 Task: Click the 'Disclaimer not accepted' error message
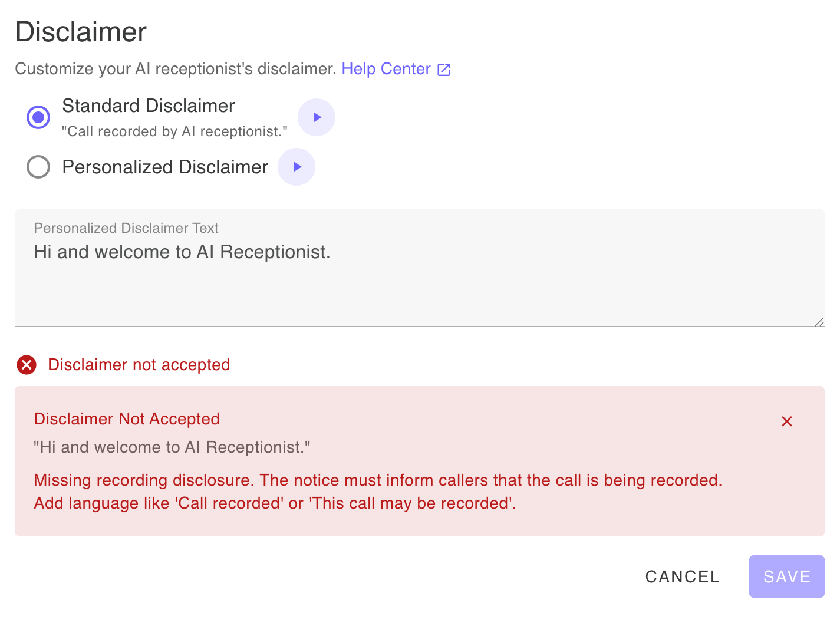[139, 365]
